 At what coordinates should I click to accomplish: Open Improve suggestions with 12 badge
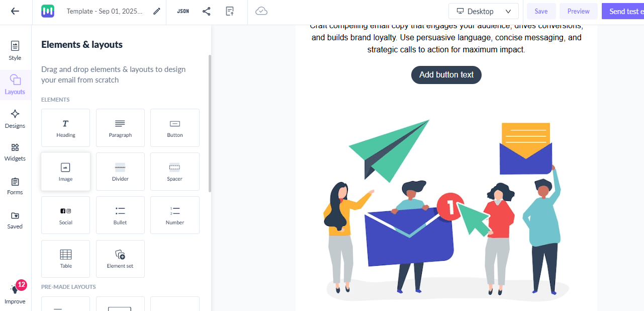point(15,293)
